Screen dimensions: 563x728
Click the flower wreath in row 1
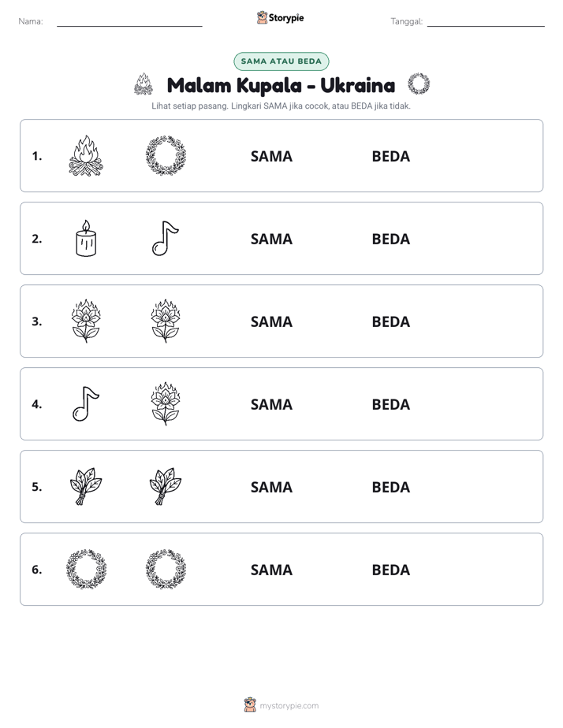click(x=166, y=155)
